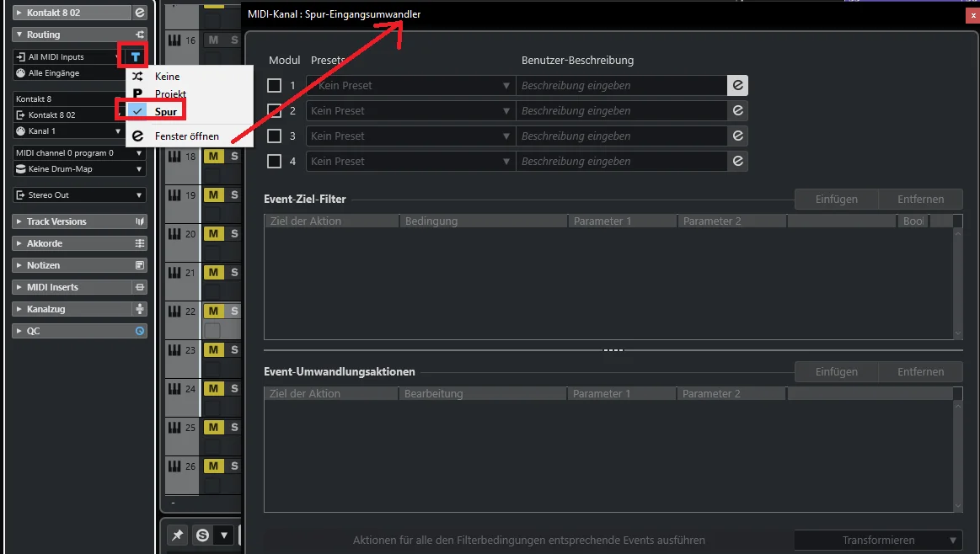The width and height of the screenshot is (980, 554).
Task: Choose Keine in the transformer menu
Action: point(190,77)
